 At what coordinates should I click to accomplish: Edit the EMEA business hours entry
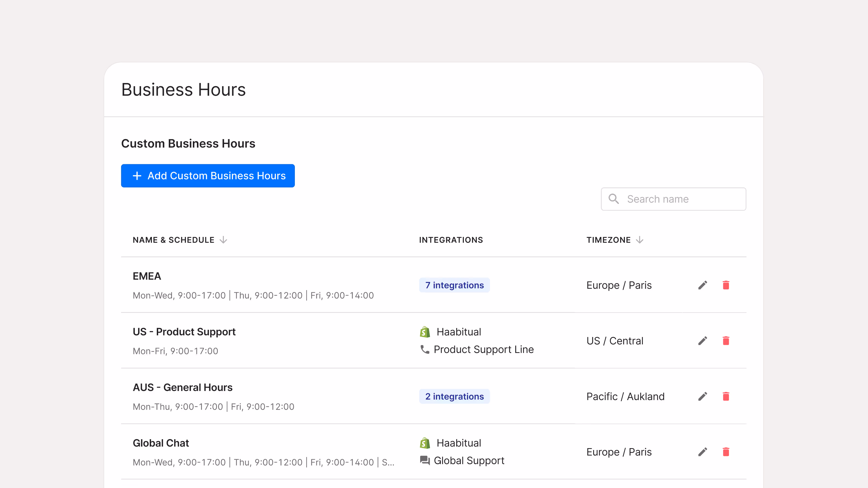click(x=703, y=285)
